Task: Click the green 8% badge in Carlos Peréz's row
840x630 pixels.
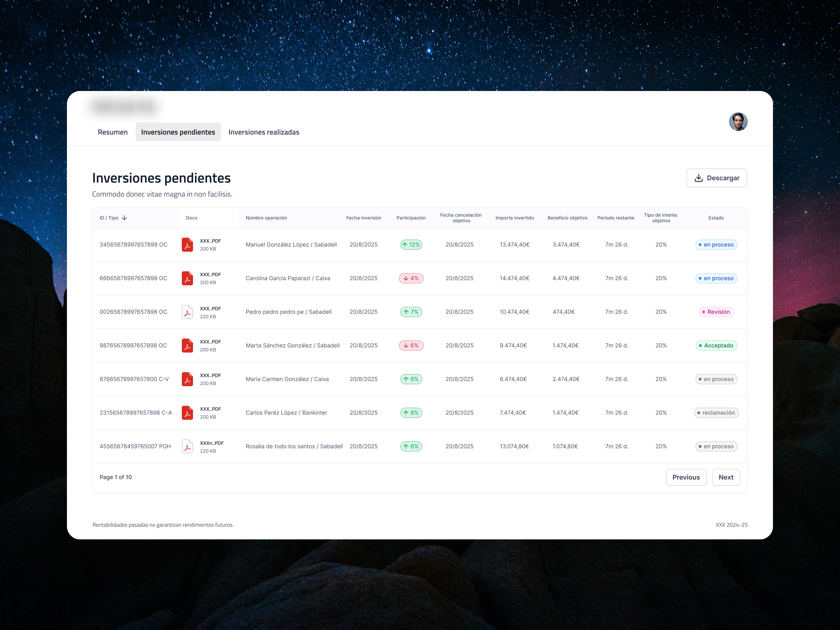Action: 411,412
